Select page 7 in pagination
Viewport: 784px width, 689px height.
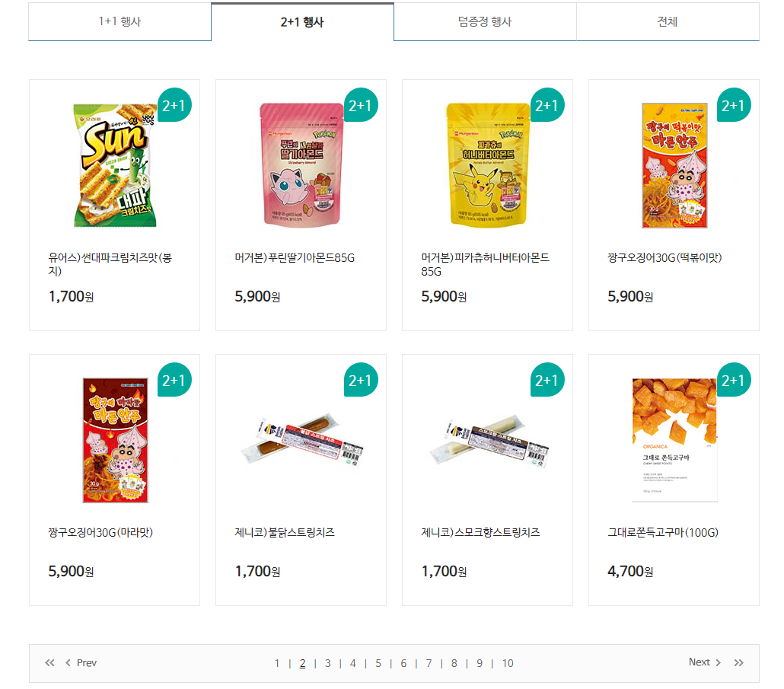[x=429, y=663]
